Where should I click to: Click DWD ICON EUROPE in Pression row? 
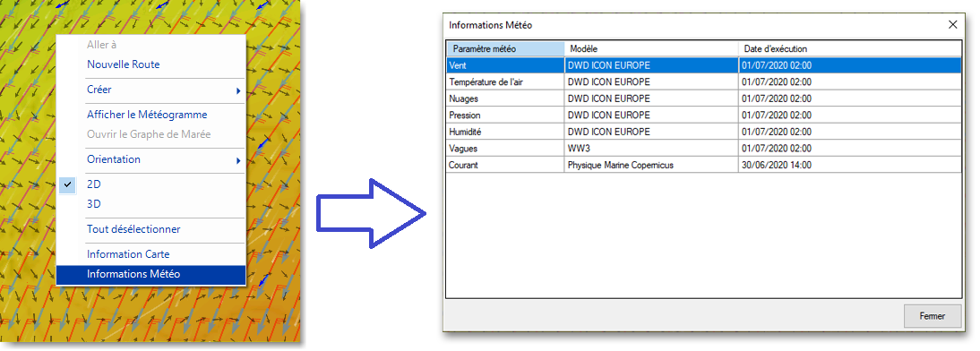coord(651,116)
